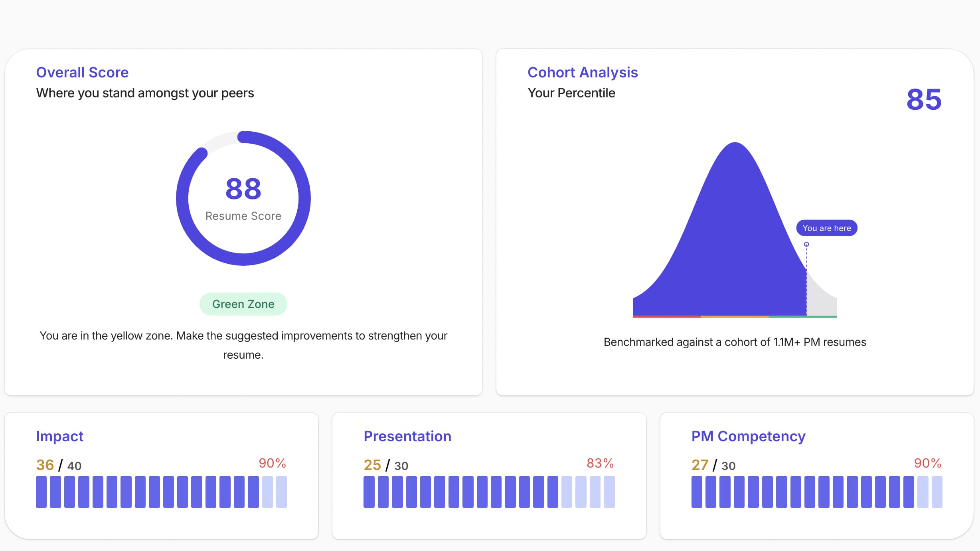
Task: Select the Overall Score heading
Action: 82,72
